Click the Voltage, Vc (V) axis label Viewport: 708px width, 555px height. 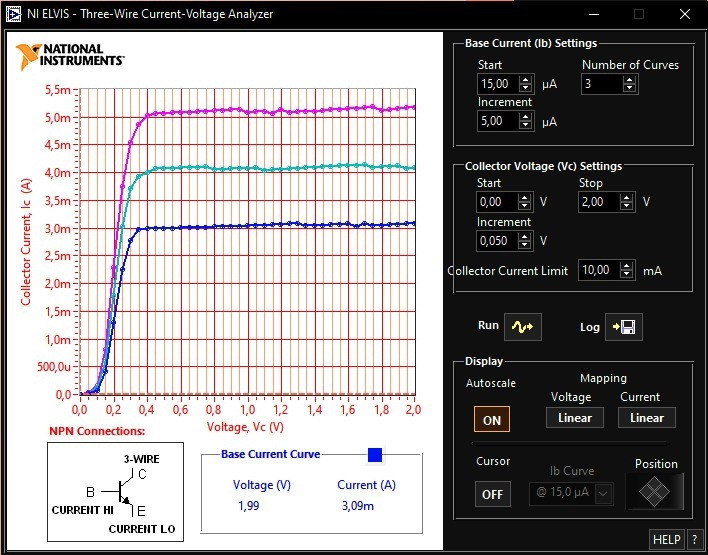245,427
